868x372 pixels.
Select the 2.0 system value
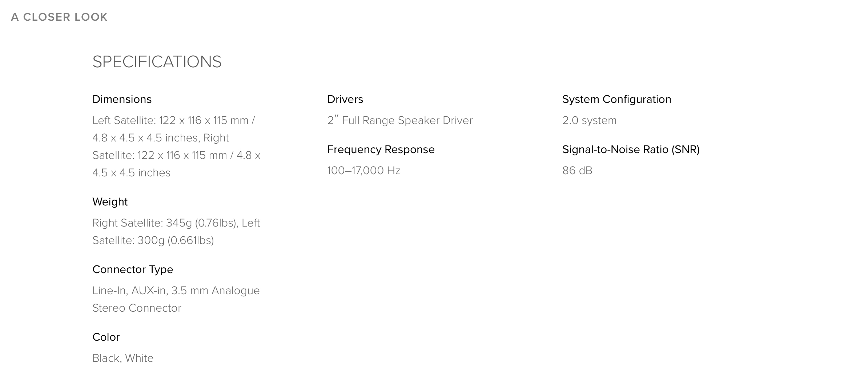point(590,120)
